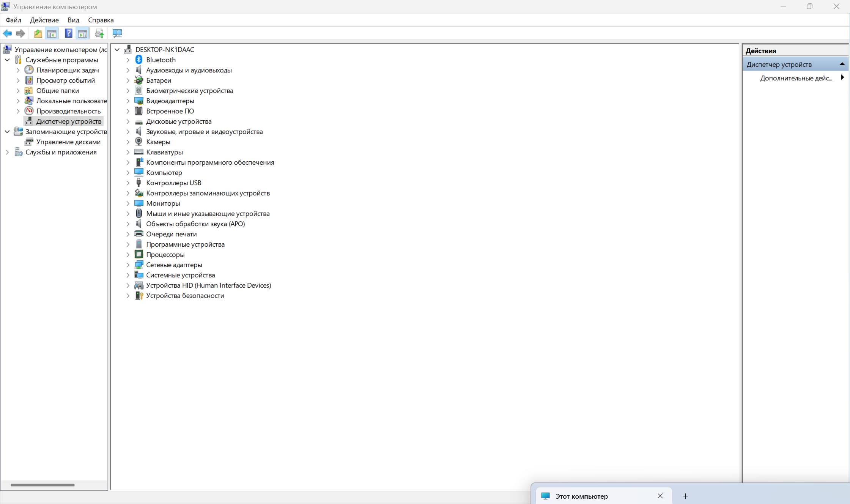Screen dimensions: 850x504
Task: Click the left pane horizontal scrollbar
Action: tap(42, 485)
